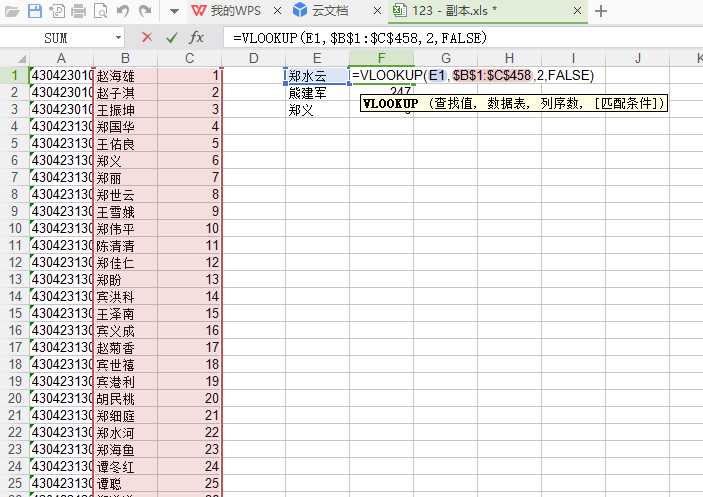
Task: Click the in-cell VLOOKUP formula in F1
Action: tap(473, 75)
